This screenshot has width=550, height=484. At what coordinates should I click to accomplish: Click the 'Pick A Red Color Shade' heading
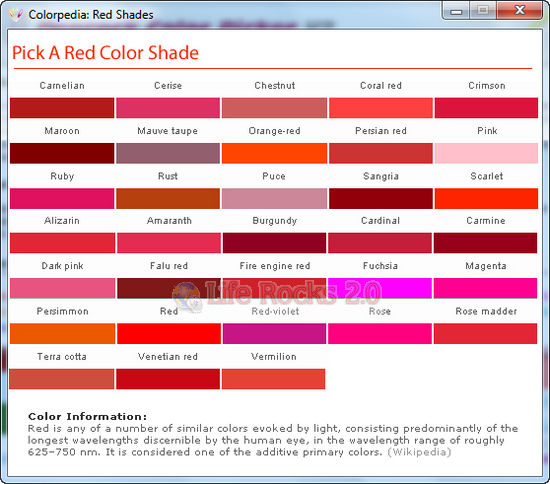click(x=105, y=53)
